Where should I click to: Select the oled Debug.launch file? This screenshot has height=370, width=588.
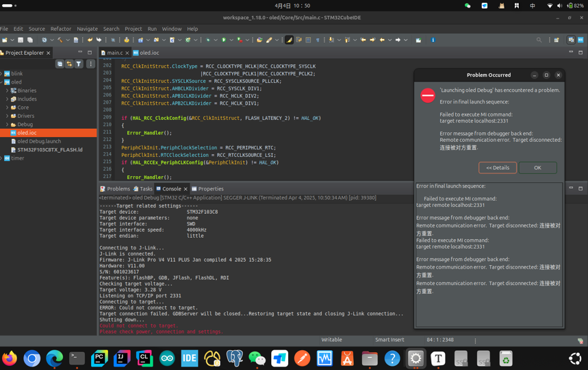click(38, 141)
